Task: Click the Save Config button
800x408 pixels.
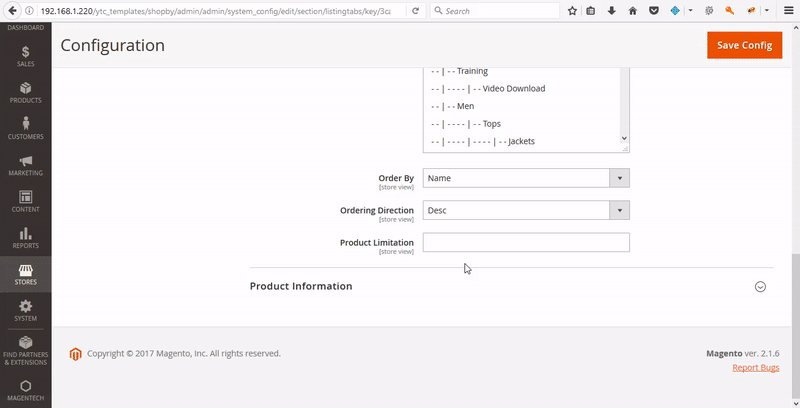Action: [x=744, y=45]
